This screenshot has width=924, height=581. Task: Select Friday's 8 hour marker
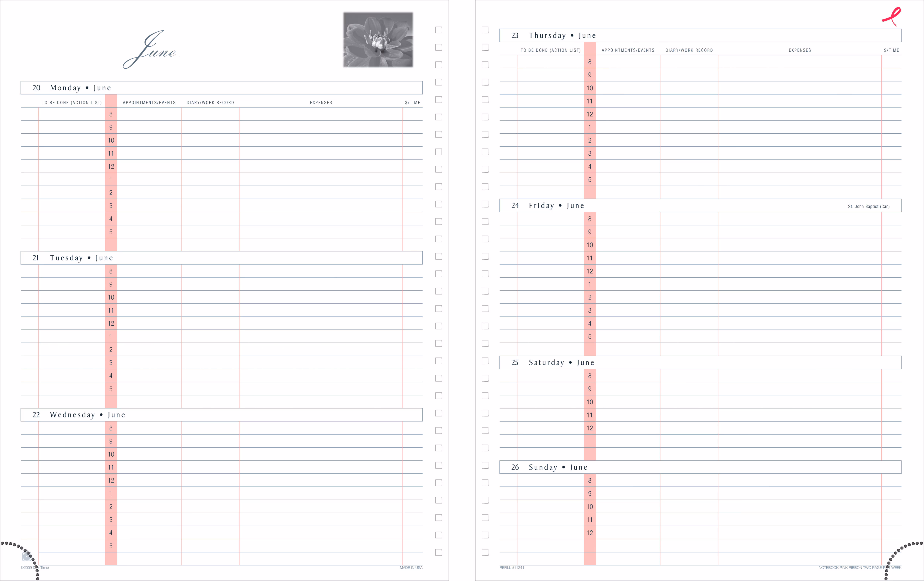click(x=590, y=219)
